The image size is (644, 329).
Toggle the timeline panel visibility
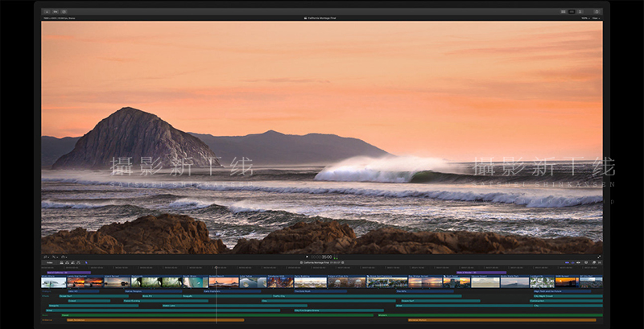coord(572,11)
